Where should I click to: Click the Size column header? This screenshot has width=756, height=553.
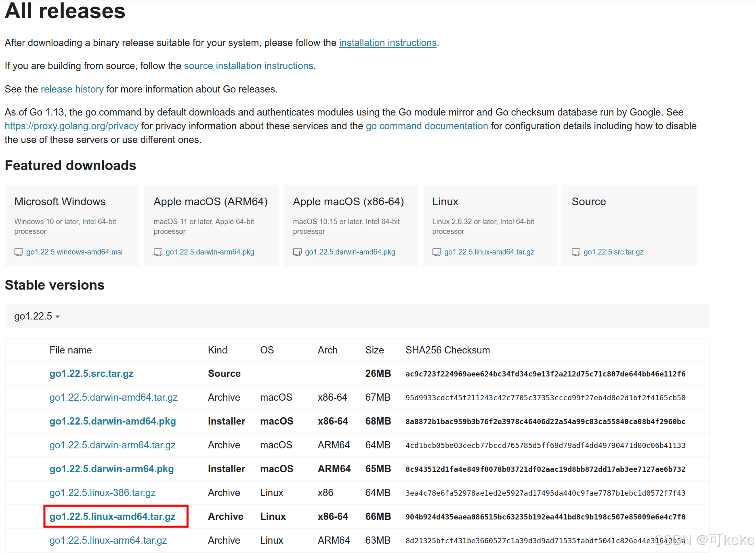374,350
